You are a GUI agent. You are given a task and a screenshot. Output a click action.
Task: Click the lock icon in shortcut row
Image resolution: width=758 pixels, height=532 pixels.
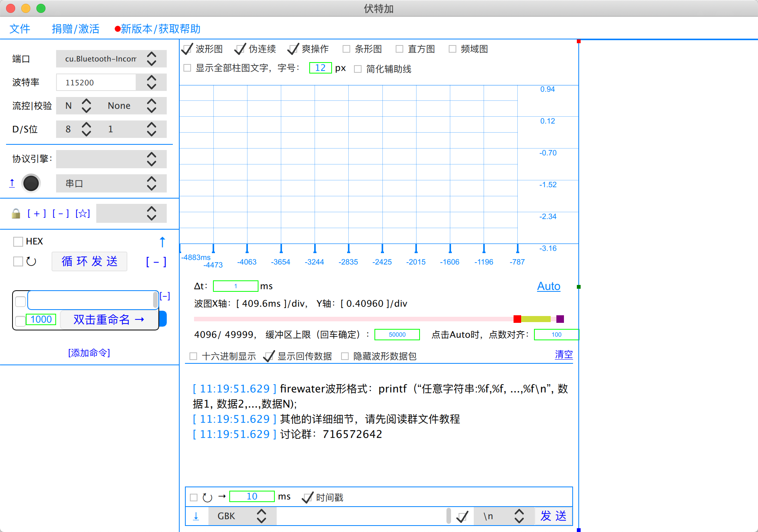pyautogui.click(x=16, y=214)
